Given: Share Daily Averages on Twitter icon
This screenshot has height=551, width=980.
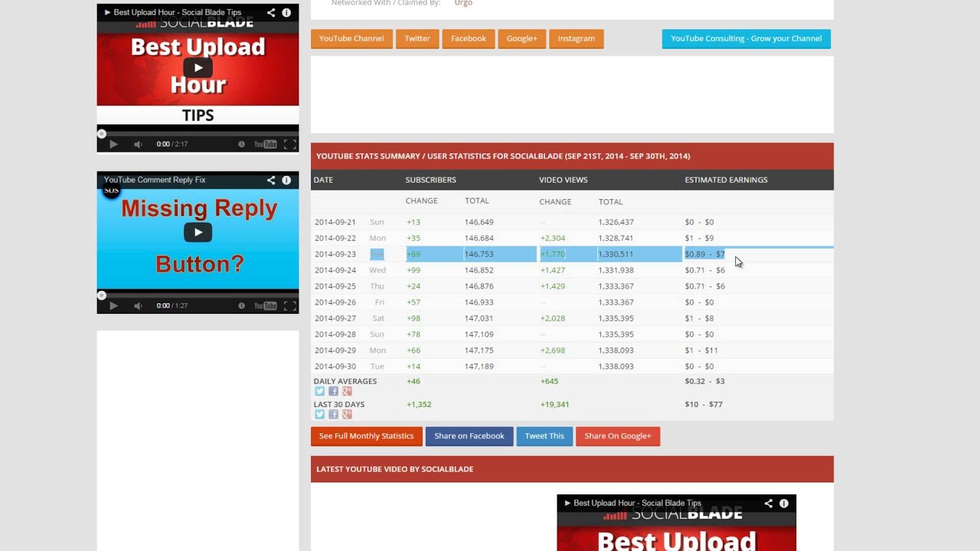Looking at the screenshot, I should [319, 391].
